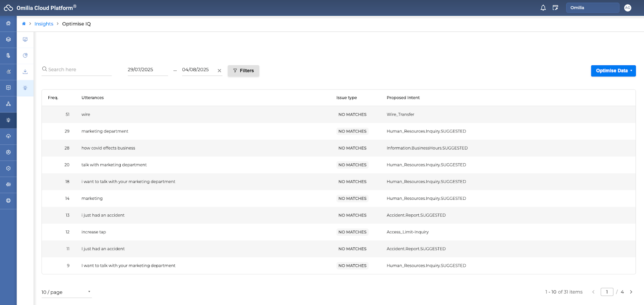Go to Insights breadcrumb link
644x305 pixels.
point(44,24)
